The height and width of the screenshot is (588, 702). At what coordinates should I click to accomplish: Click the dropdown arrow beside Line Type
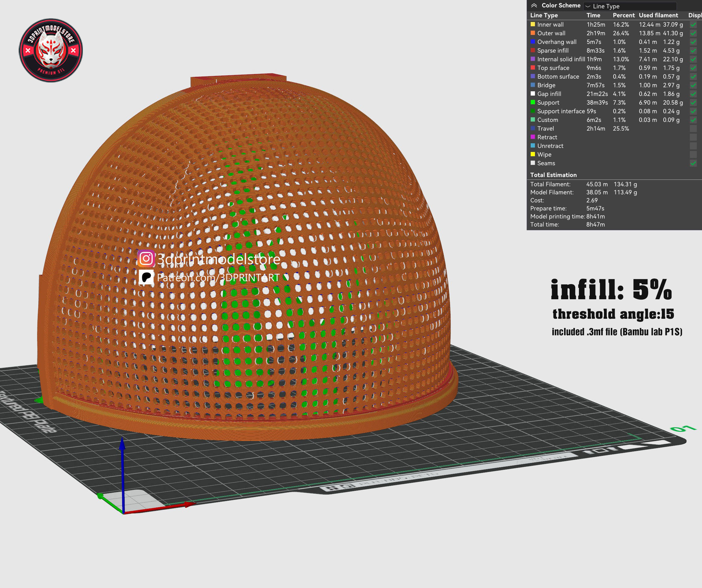[x=588, y=6]
